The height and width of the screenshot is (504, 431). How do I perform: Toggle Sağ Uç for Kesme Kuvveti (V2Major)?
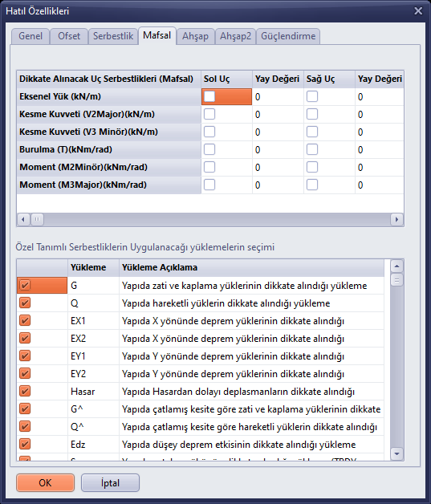point(312,114)
